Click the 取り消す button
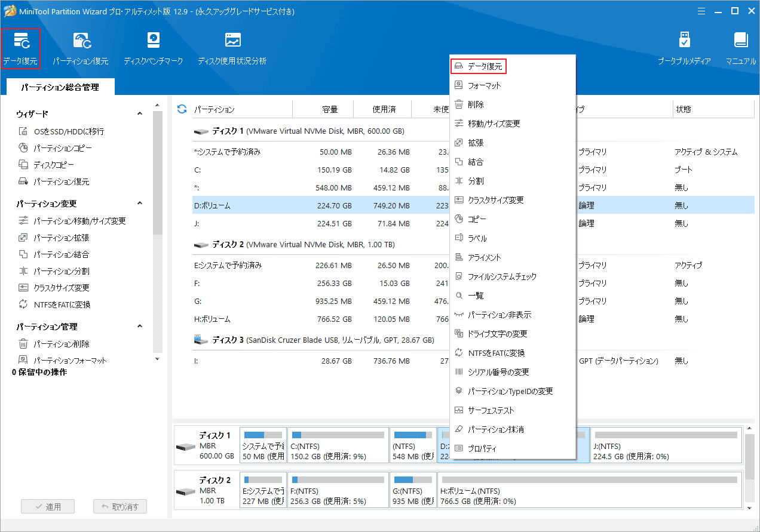The width and height of the screenshot is (760, 532). point(120,507)
